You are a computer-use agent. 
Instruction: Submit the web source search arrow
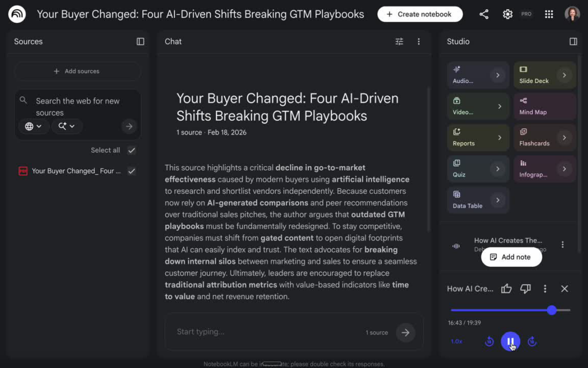click(x=129, y=126)
